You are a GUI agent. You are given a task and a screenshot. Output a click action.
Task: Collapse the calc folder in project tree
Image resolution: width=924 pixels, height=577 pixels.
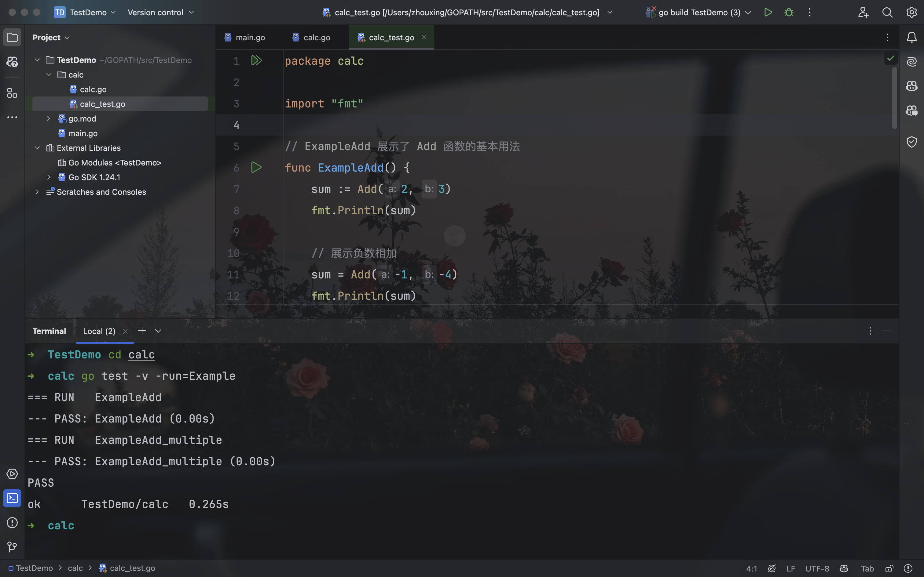(49, 75)
